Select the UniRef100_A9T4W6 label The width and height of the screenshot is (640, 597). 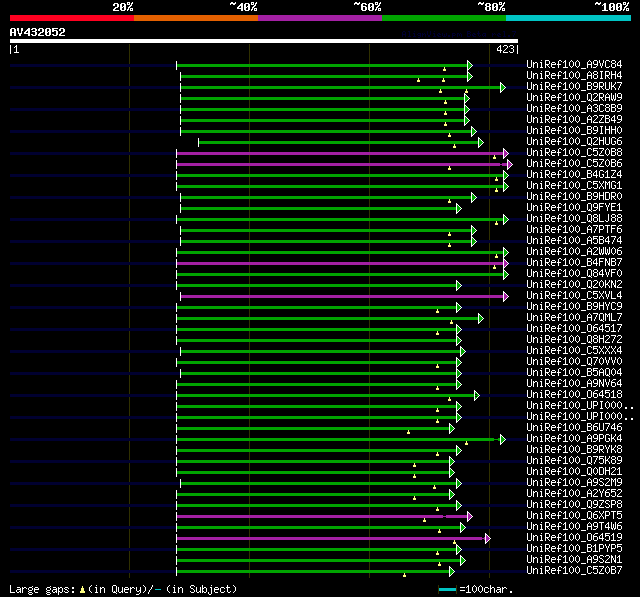point(574,527)
